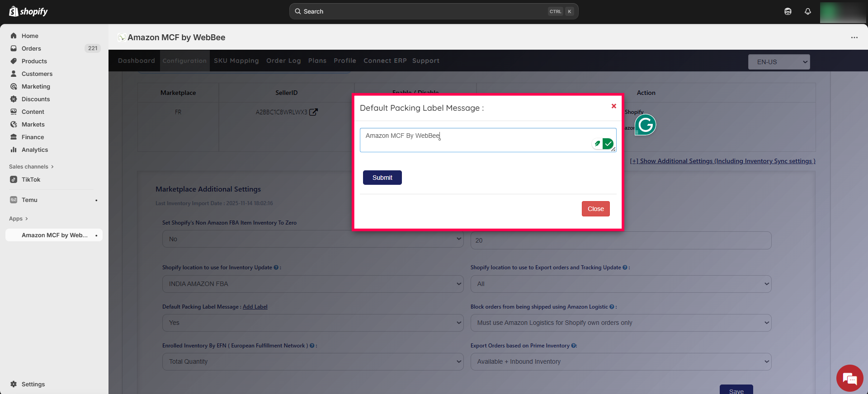This screenshot has height=394, width=868.
Task: Click the Grammarly floating G icon
Action: (x=645, y=125)
